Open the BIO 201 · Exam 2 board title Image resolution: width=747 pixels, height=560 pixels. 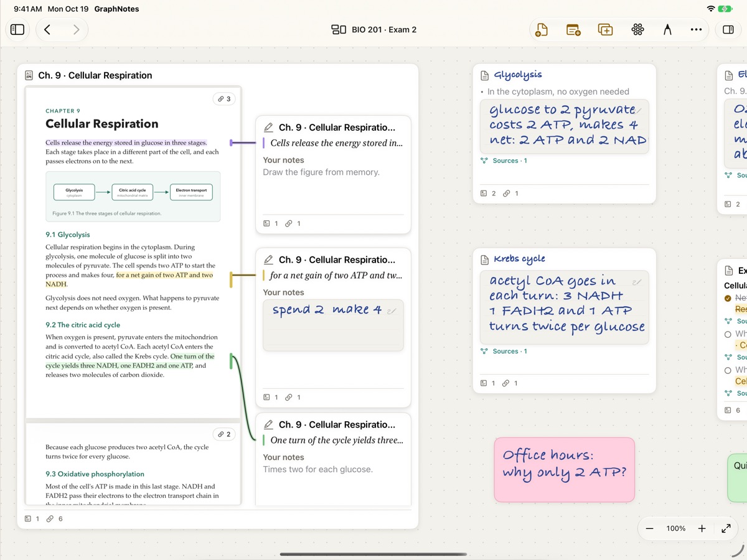(374, 29)
